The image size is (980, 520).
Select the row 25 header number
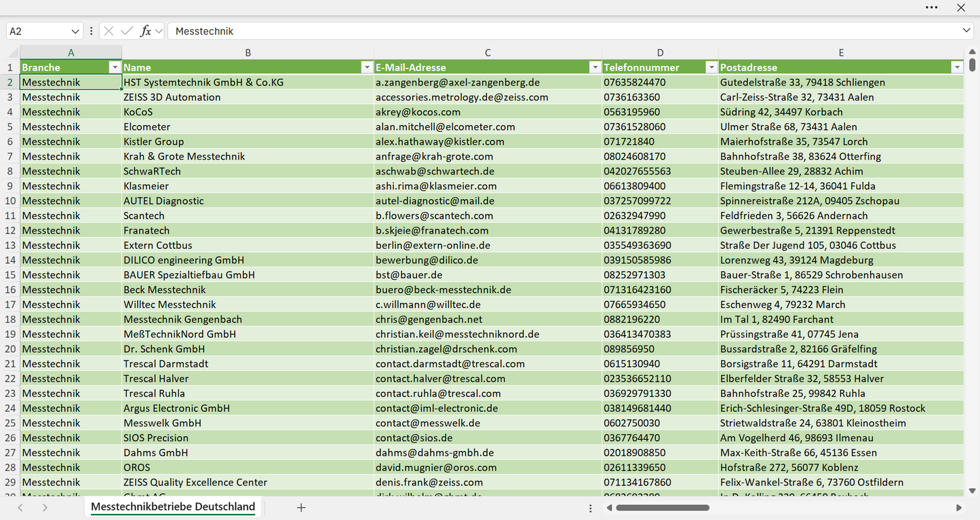pyautogui.click(x=10, y=423)
